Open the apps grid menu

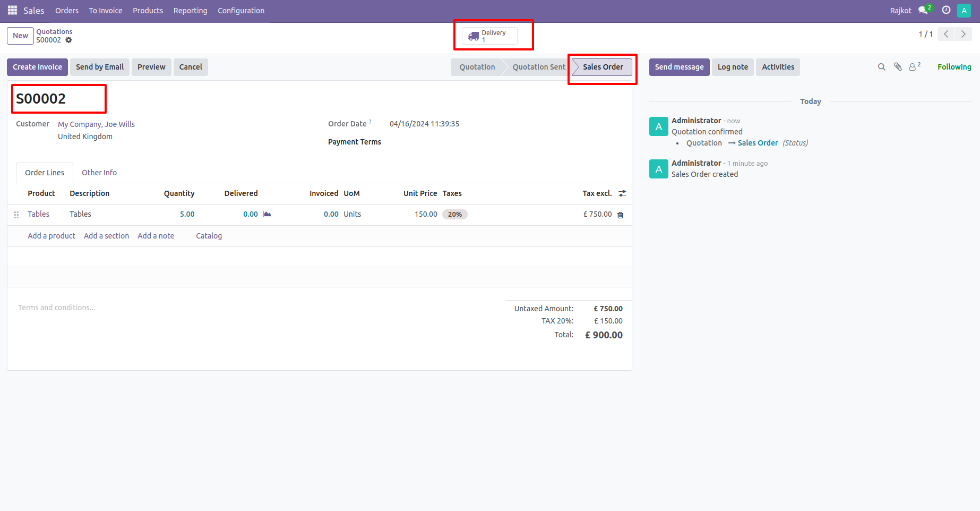(11, 10)
